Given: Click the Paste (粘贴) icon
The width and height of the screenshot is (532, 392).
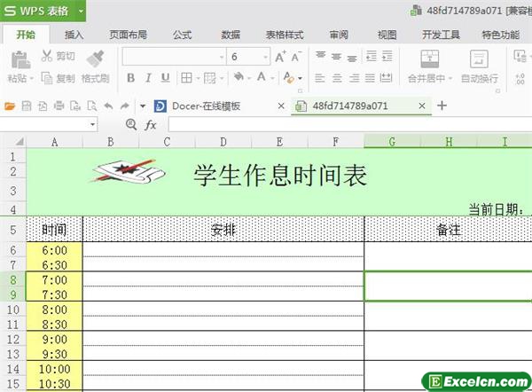Looking at the screenshot, I should tap(20, 60).
